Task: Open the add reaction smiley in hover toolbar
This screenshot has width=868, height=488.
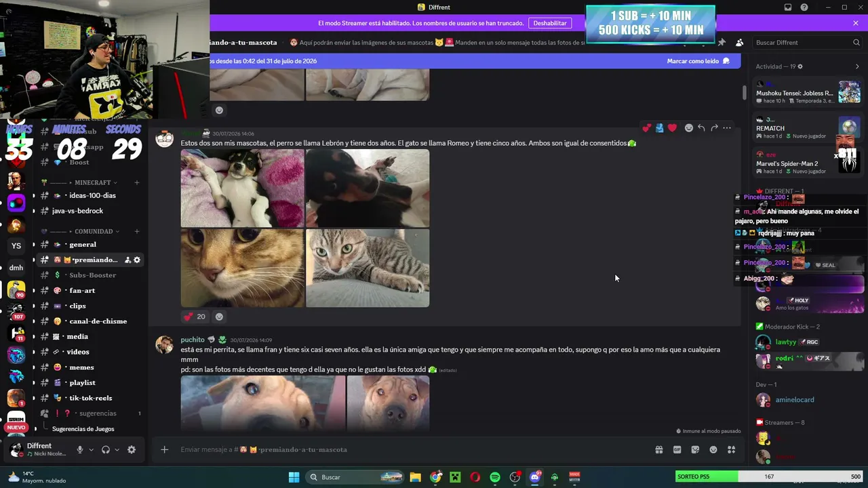Action: pos(688,127)
